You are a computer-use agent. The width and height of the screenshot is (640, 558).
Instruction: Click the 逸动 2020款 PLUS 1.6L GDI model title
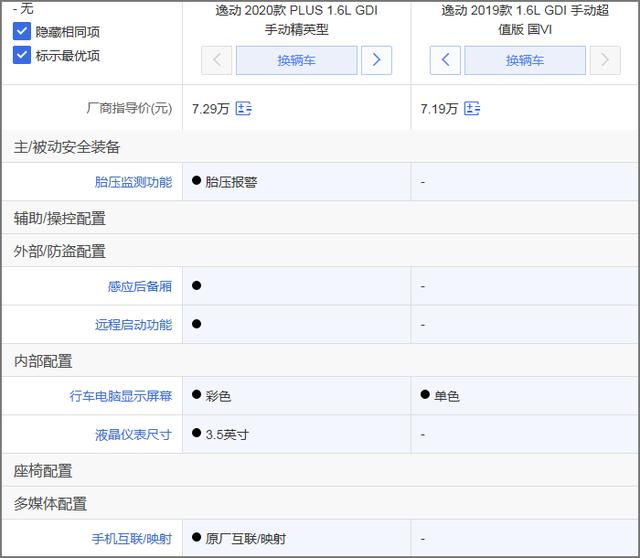tap(297, 20)
